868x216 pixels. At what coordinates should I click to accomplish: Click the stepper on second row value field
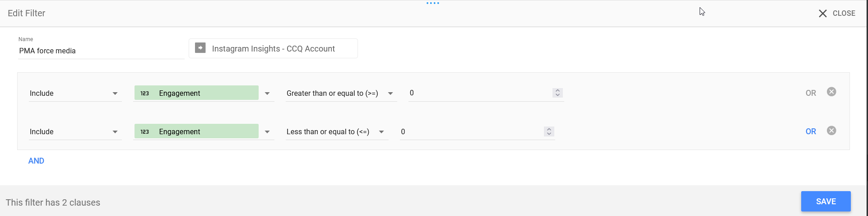click(x=549, y=131)
